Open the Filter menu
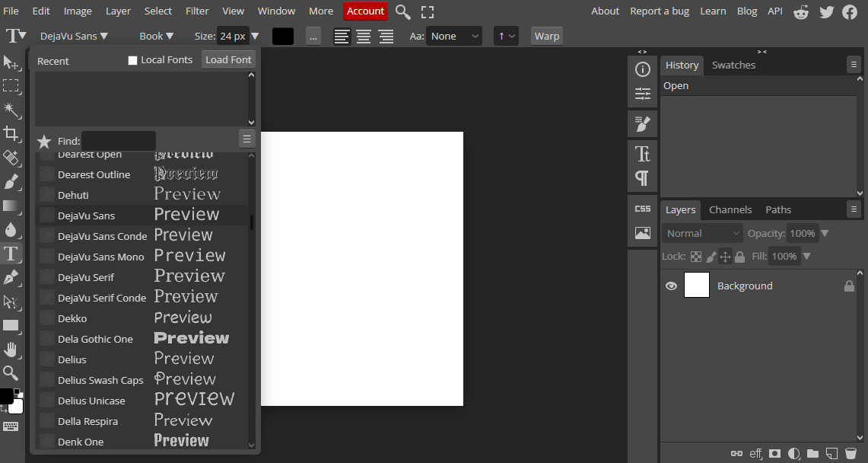The width and height of the screenshot is (868, 463). [x=197, y=11]
